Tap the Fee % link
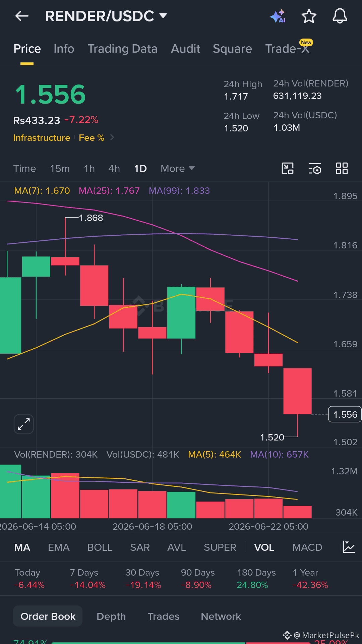This screenshot has height=644, width=362. pos(92,137)
